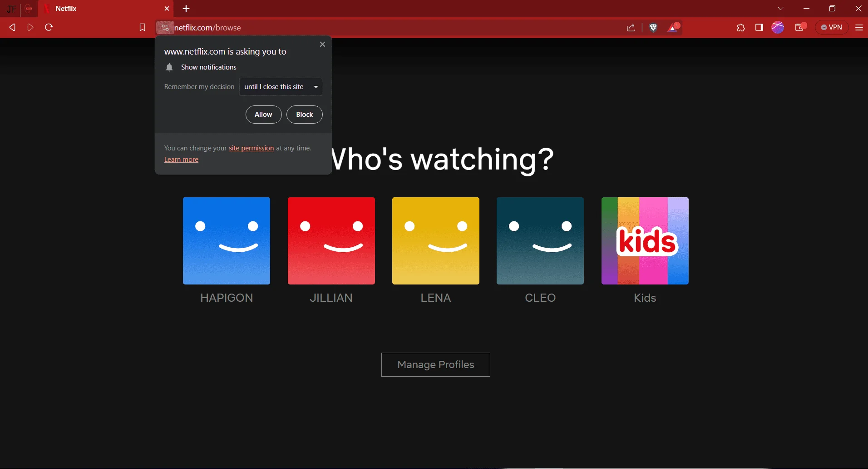Open the browser hamburger main menu
The image size is (868, 469).
pos(859,28)
